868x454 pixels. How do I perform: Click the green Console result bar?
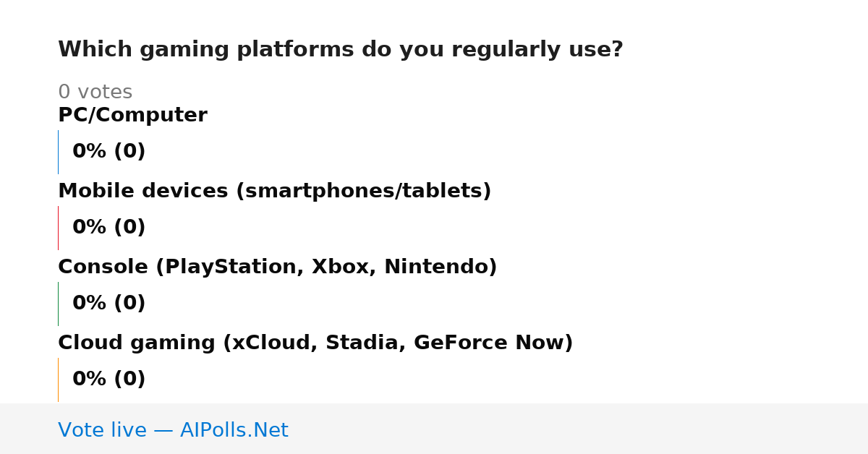(x=58, y=304)
